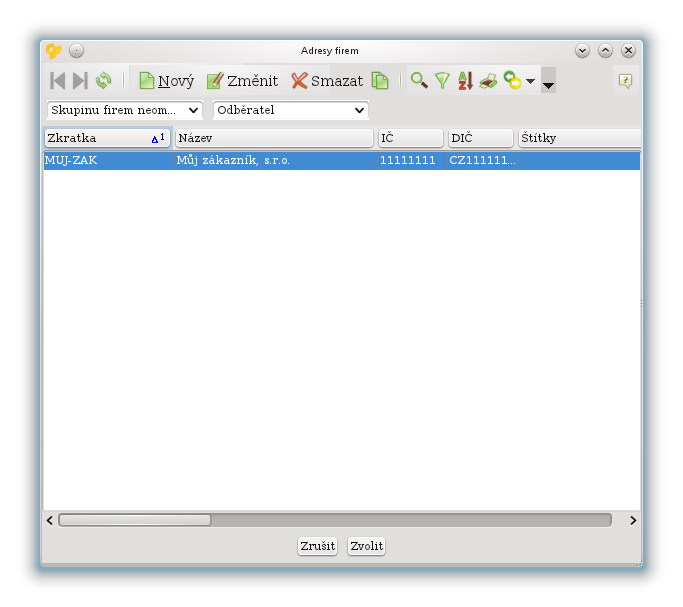The image size is (683, 607).
Task: Sort by the Štítky column header
Action: pos(579,138)
